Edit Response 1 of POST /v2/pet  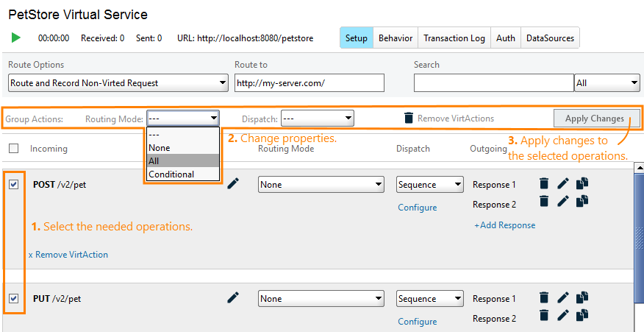click(563, 183)
